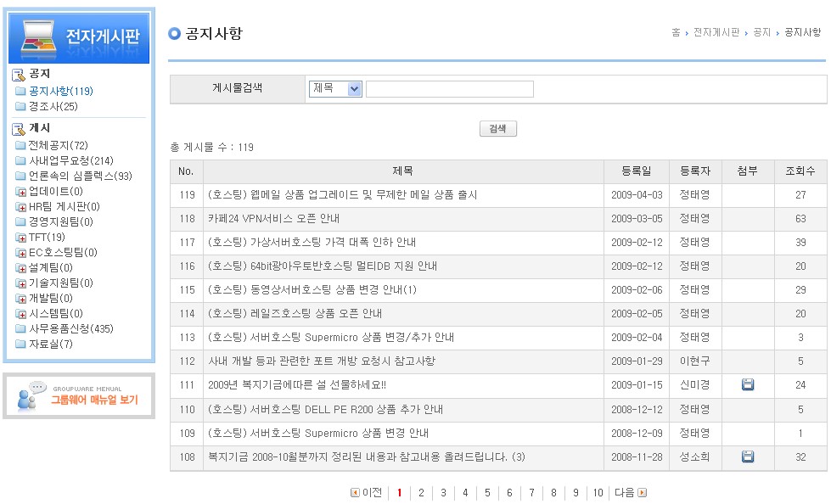Viewport: 831px width, 504px height.
Task: Click author 성소희 in row 108
Action: tap(695, 456)
